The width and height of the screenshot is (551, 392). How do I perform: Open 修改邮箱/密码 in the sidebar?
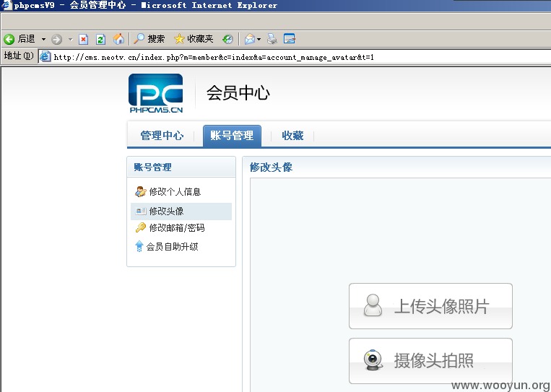(177, 228)
